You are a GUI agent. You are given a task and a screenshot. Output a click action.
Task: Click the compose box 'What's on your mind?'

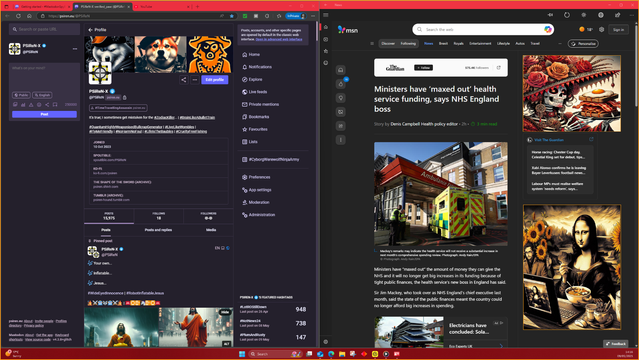pos(44,77)
